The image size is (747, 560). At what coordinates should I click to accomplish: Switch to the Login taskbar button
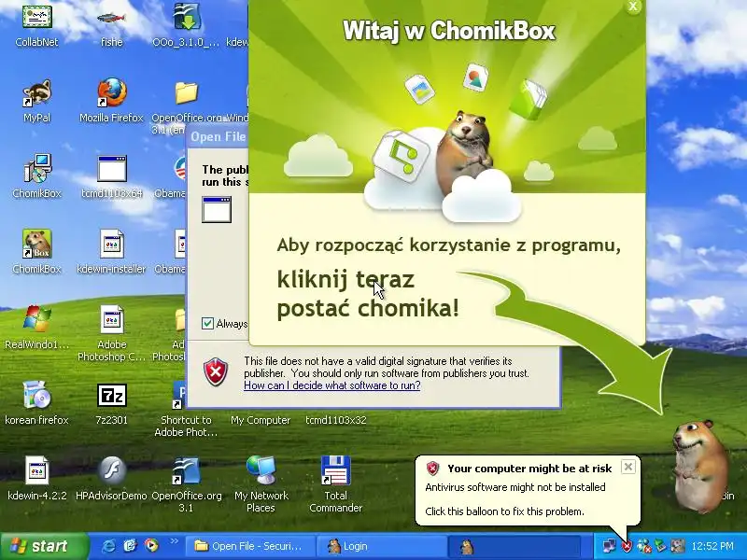click(381, 546)
